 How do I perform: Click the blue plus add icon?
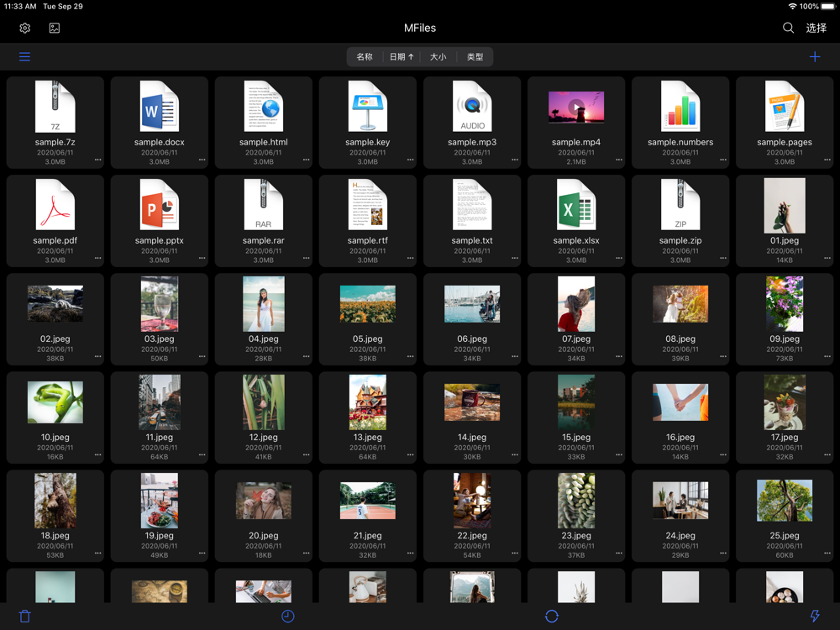pos(815,57)
